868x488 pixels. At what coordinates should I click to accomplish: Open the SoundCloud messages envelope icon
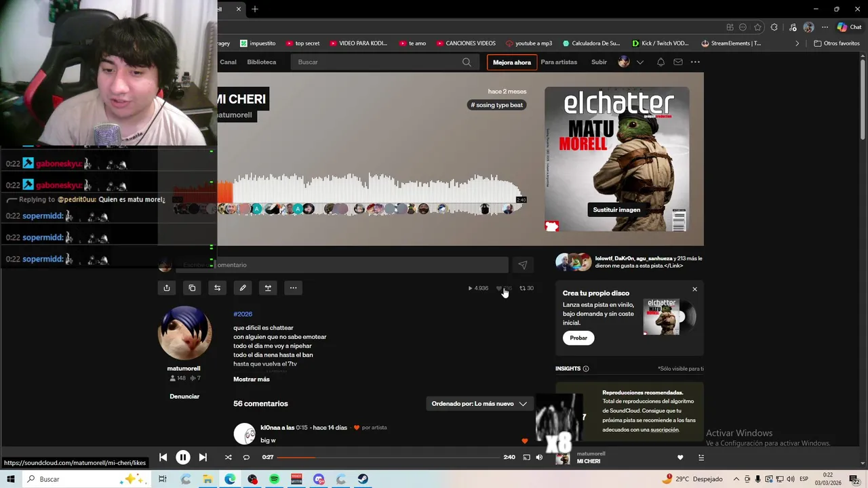tap(677, 62)
